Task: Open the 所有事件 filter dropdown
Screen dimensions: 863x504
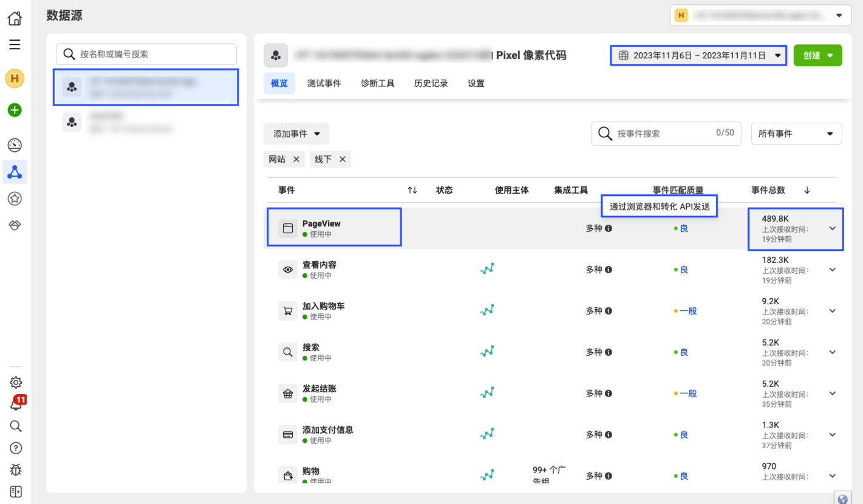Action: click(x=796, y=134)
